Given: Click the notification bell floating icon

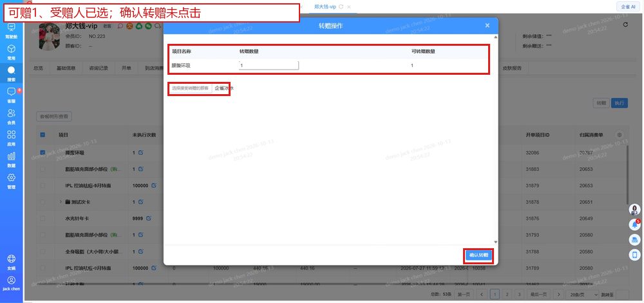Looking at the screenshot, I should pos(634,224).
